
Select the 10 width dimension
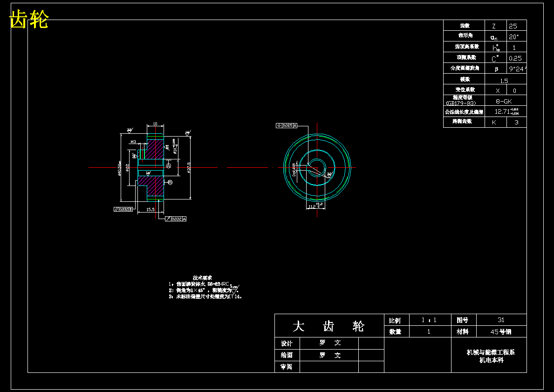tap(155, 124)
